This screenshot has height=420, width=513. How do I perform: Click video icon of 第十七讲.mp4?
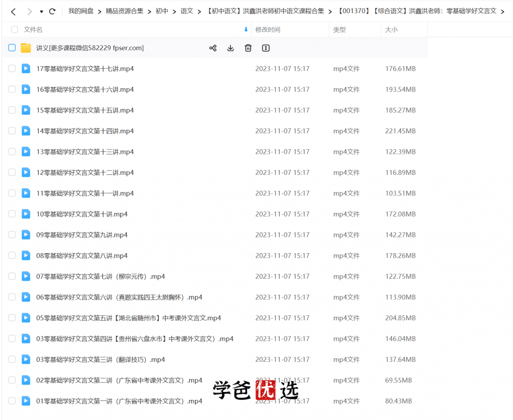pyautogui.click(x=26, y=69)
